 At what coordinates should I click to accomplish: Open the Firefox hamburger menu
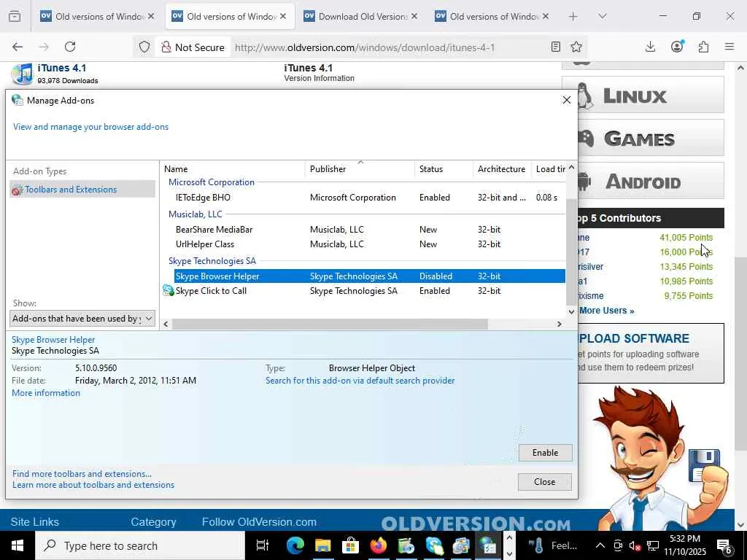click(x=729, y=47)
